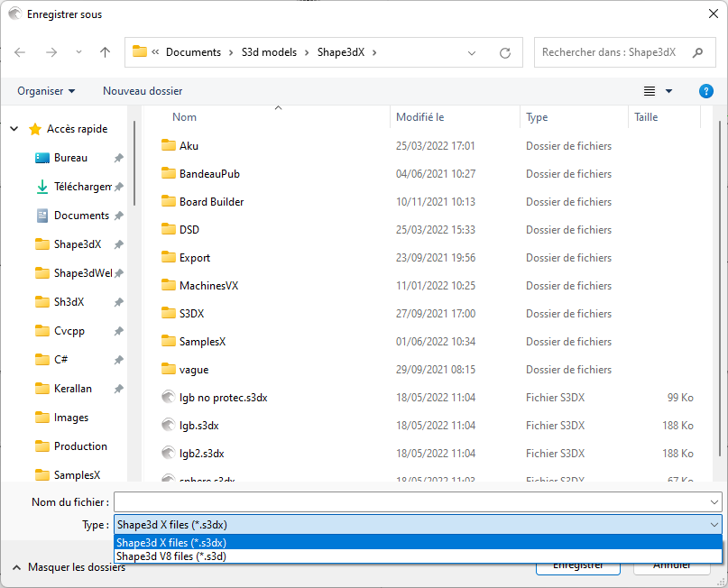Click the view layout icon
728x588 pixels.
650,91
